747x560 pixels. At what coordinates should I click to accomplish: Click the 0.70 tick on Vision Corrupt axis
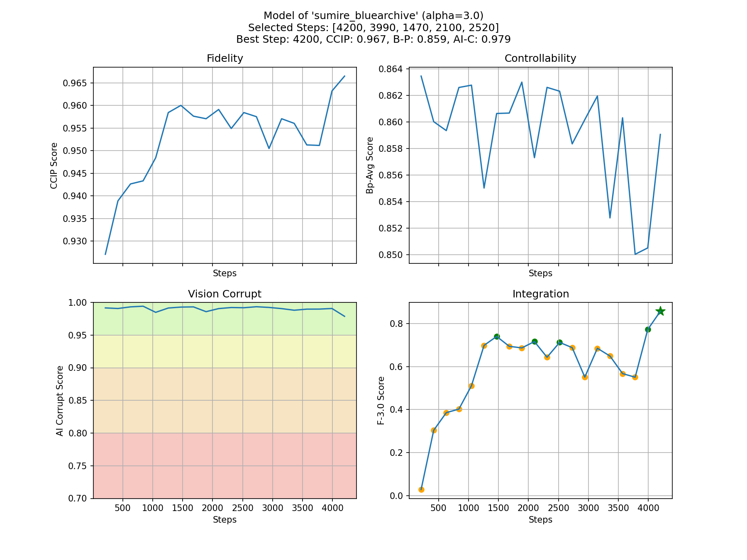[78, 499]
